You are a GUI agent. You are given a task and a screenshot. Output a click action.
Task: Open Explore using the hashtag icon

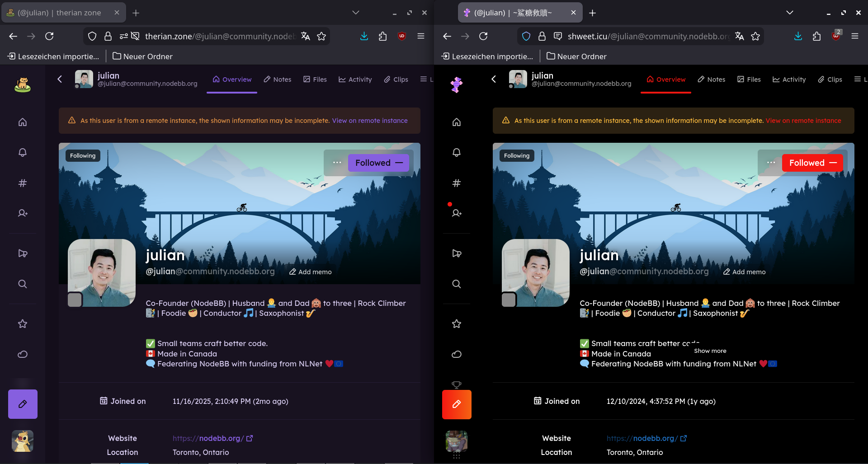457,183
